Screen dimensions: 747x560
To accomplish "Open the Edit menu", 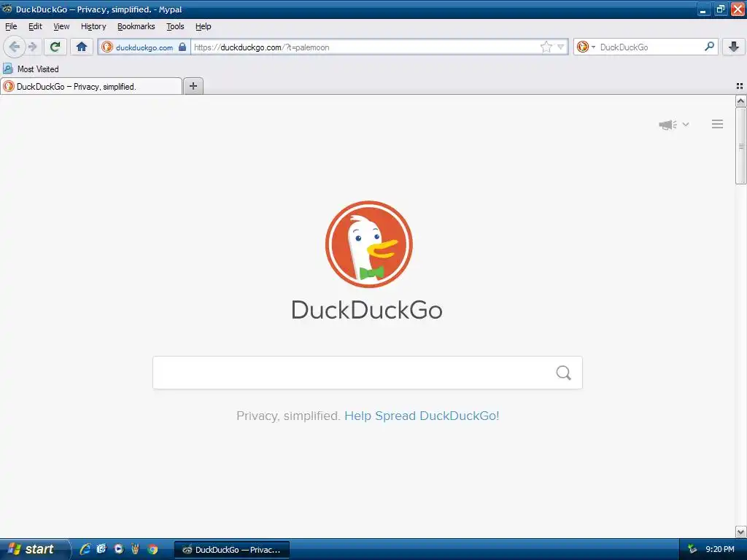I will pos(35,26).
